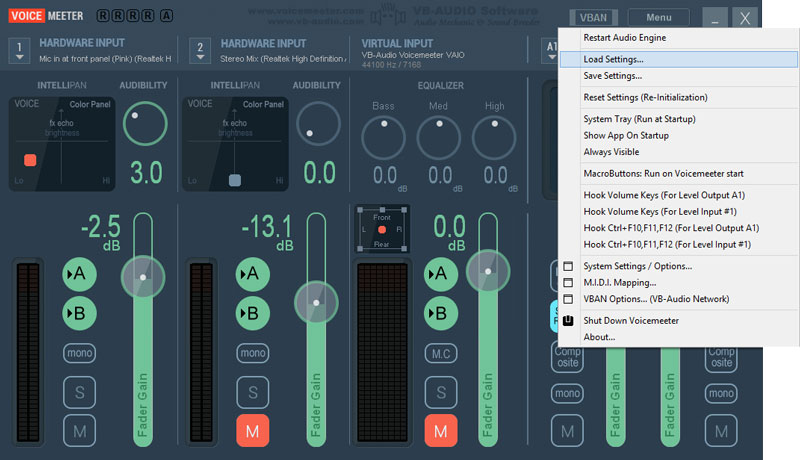The image size is (800, 460).
Task: Click the VBAN Options window icon
Action: point(568,299)
